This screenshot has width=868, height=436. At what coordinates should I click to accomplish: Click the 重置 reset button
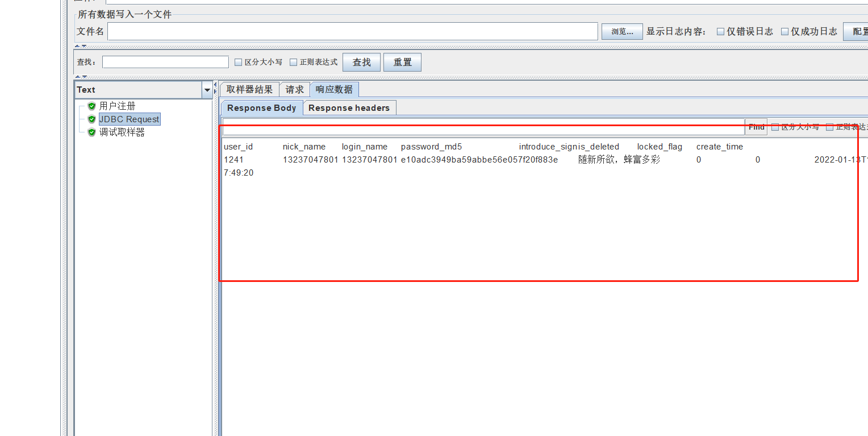point(403,63)
